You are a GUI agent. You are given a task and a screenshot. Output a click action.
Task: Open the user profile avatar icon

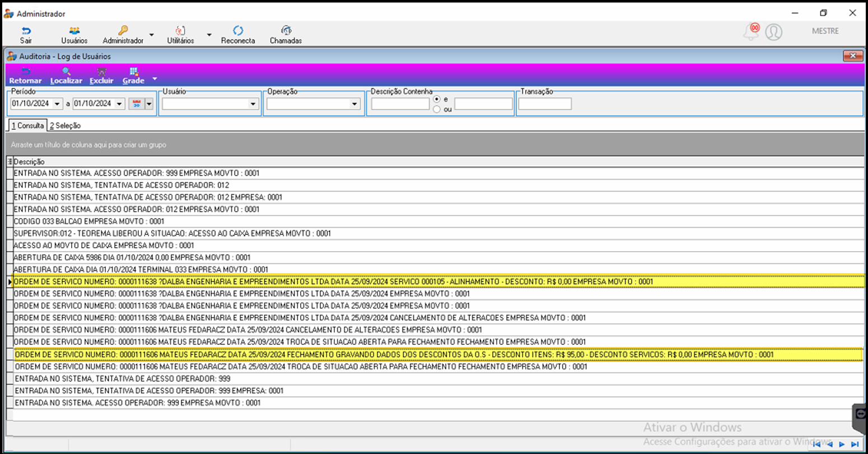[773, 32]
